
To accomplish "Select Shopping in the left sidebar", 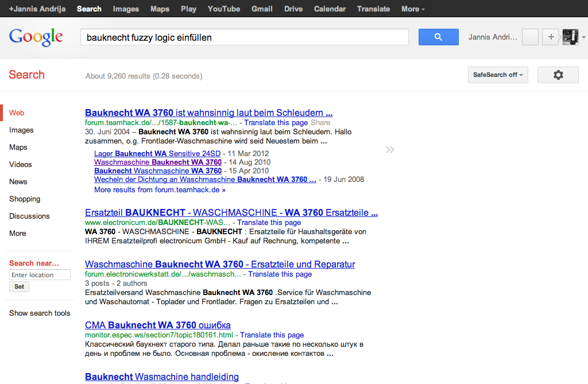I will [25, 199].
